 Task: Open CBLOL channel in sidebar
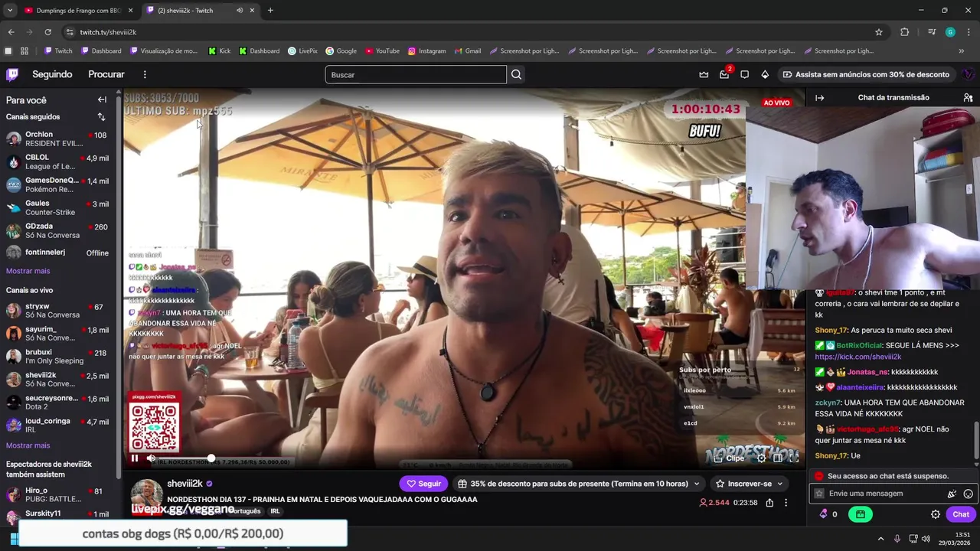click(57, 161)
